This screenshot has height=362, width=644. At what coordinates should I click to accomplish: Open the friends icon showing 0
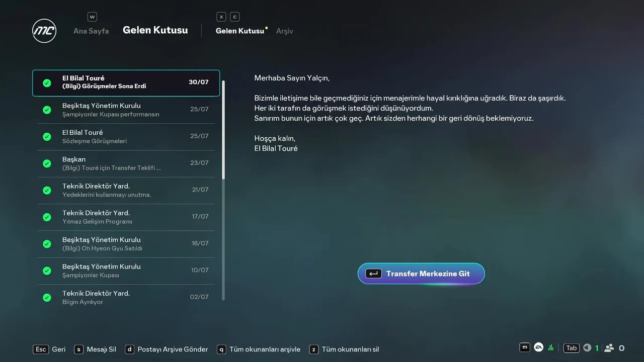tap(609, 348)
